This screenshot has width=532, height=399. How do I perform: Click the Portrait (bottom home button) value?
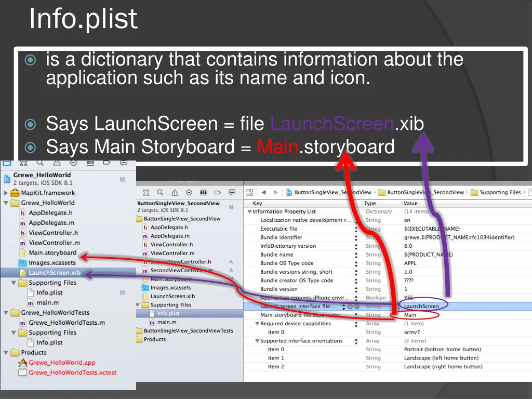click(x=443, y=350)
